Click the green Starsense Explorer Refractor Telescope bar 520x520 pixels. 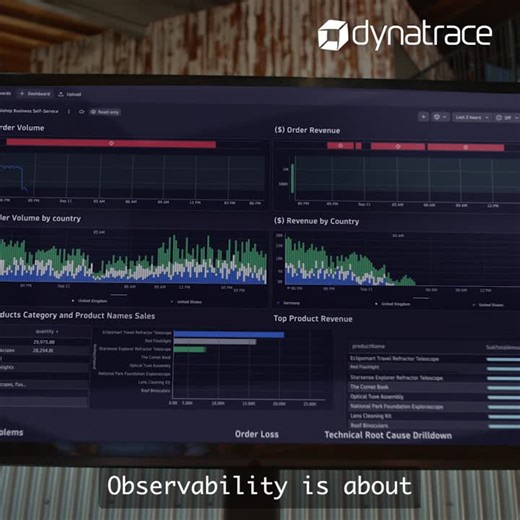(190, 349)
